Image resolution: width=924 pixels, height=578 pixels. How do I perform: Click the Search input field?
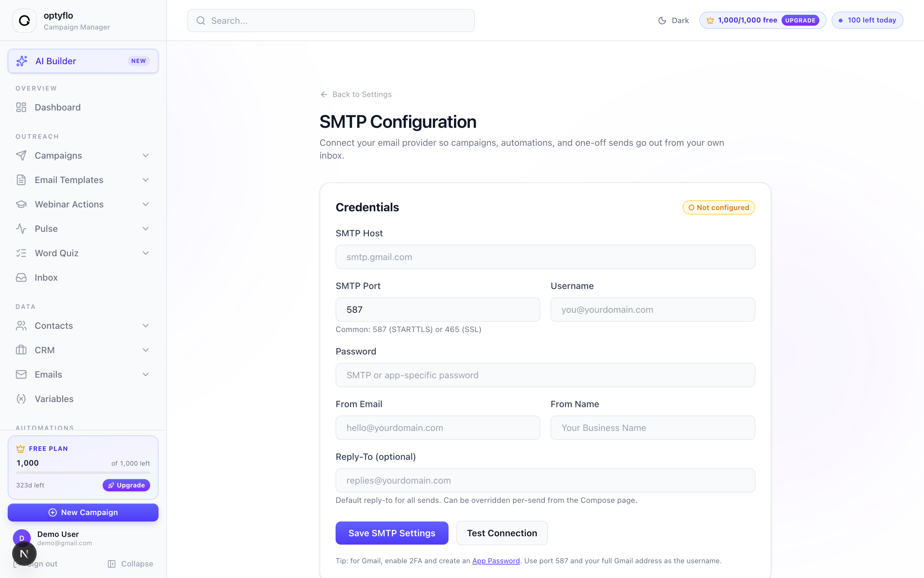(331, 21)
